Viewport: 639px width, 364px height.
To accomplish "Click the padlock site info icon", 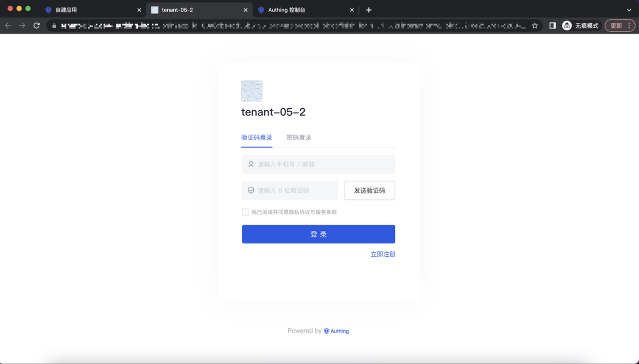I will click(x=54, y=25).
